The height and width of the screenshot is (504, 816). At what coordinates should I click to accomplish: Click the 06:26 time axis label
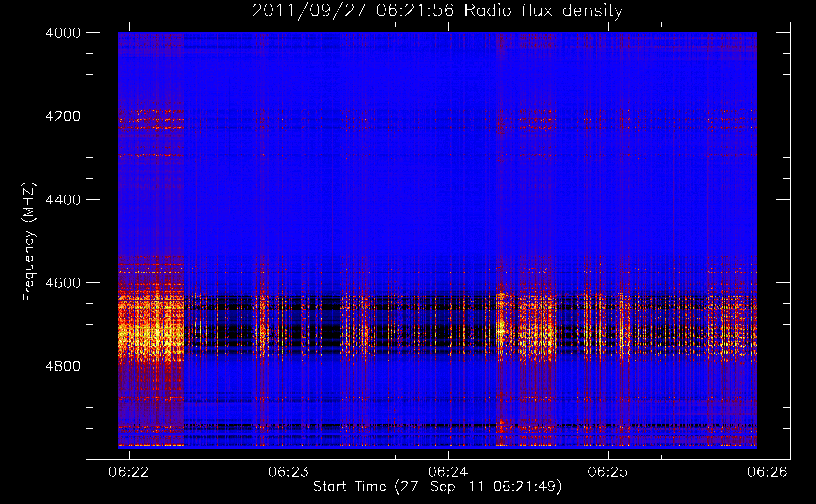coord(767,472)
